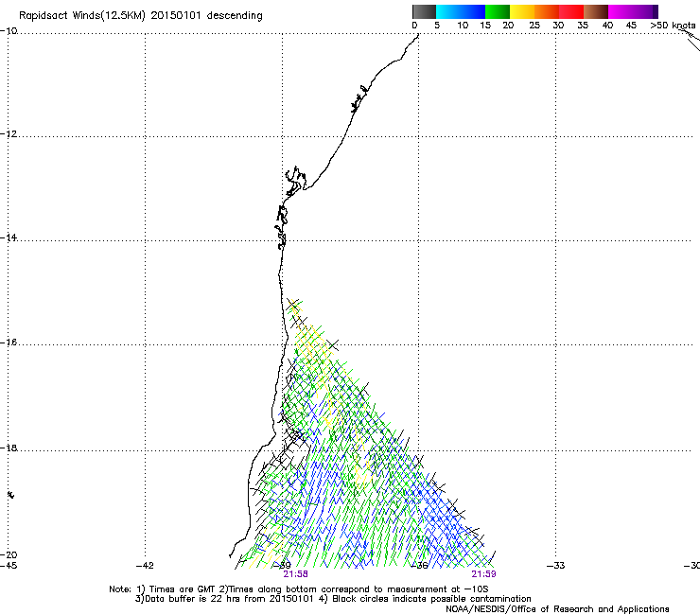Click the '-18' latitude axis label
The image size is (700, 615).
coord(9,448)
